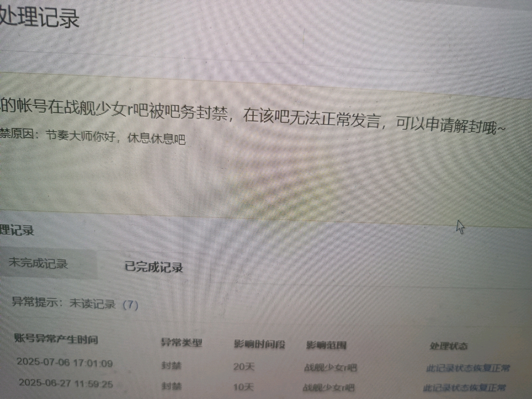Open the 已完成记录 tab
This screenshot has width=532, height=399.
[153, 267]
